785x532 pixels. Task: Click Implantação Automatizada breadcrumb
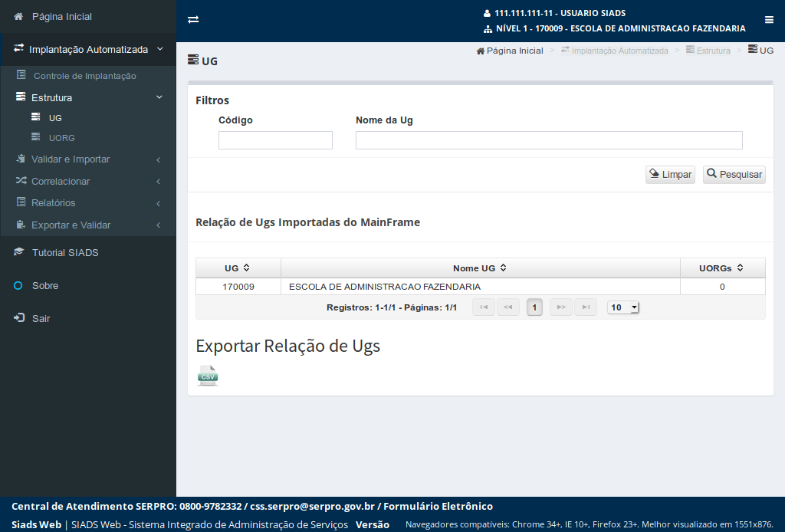[619, 51]
